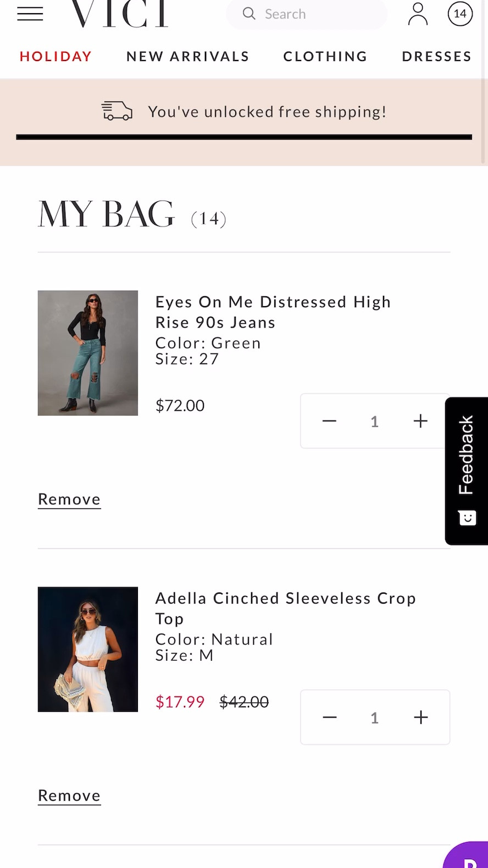The width and height of the screenshot is (488, 868).
Task: Open the account profile icon
Action: coord(417,14)
